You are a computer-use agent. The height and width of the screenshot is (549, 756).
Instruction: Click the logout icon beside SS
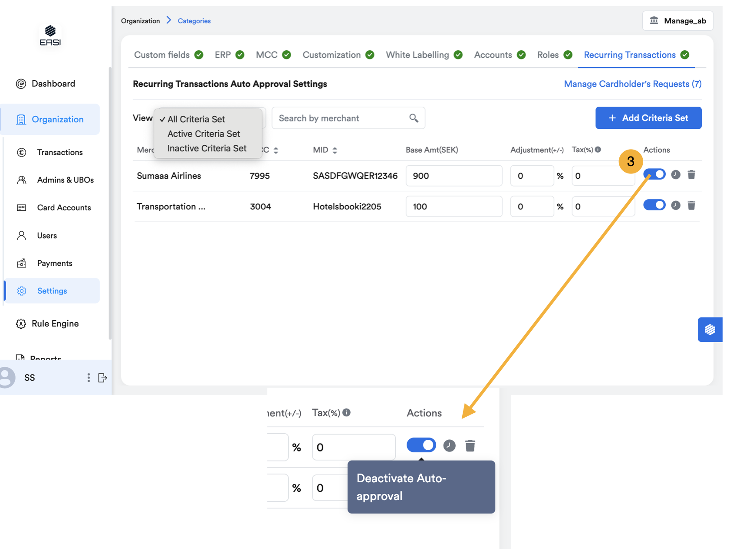tap(102, 378)
